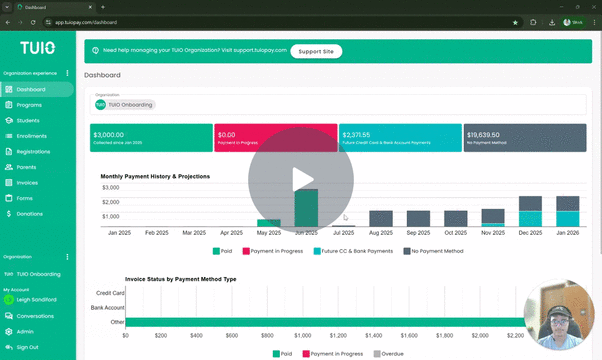This screenshot has width=602, height=360.
Task: Click the Students graduation cap icon
Action: click(x=9, y=121)
